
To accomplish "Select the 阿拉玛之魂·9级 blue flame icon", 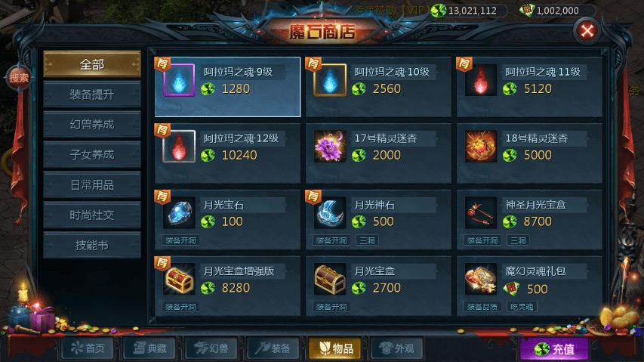I will click(x=179, y=80).
